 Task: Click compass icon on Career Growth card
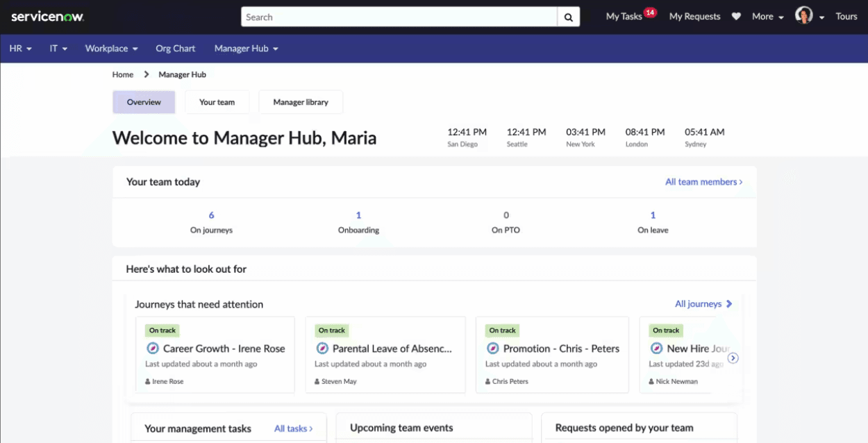153,349
